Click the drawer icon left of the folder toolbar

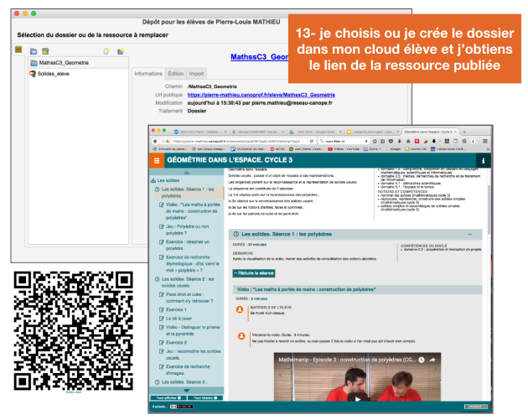click(x=20, y=50)
